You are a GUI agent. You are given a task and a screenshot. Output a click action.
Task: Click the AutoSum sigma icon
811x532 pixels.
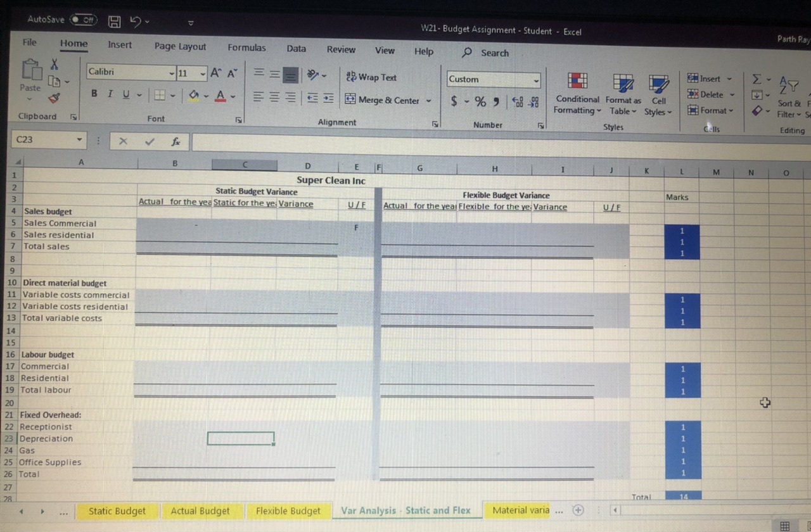click(x=756, y=79)
